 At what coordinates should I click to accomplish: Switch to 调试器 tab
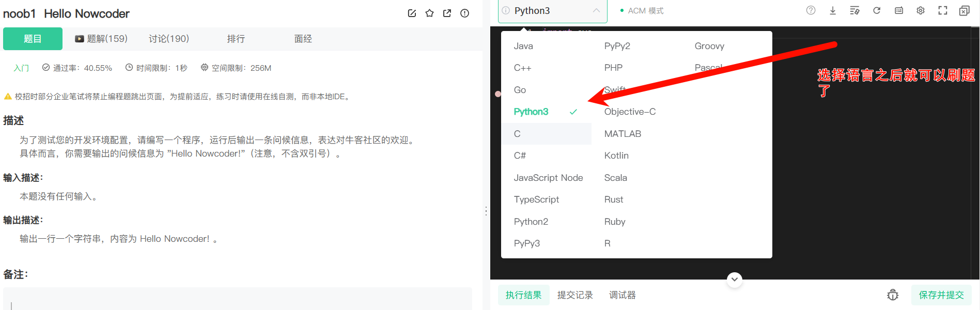tap(623, 295)
